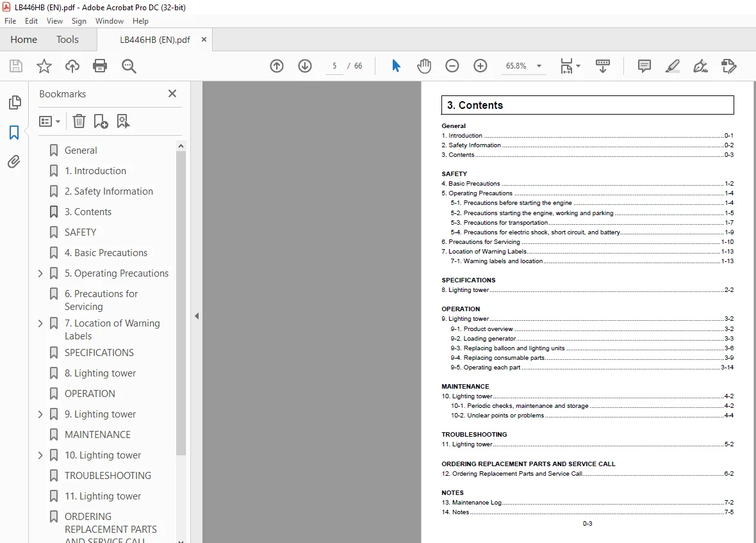This screenshot has width=756, height=543.
Task: Collapse the navigation pane with the arrow
Action: pyautogui.click(x=197, y=316)
